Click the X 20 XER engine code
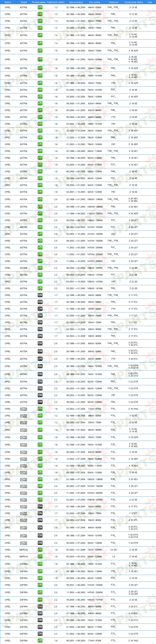156x644 pixels. (x=133, y=214)
